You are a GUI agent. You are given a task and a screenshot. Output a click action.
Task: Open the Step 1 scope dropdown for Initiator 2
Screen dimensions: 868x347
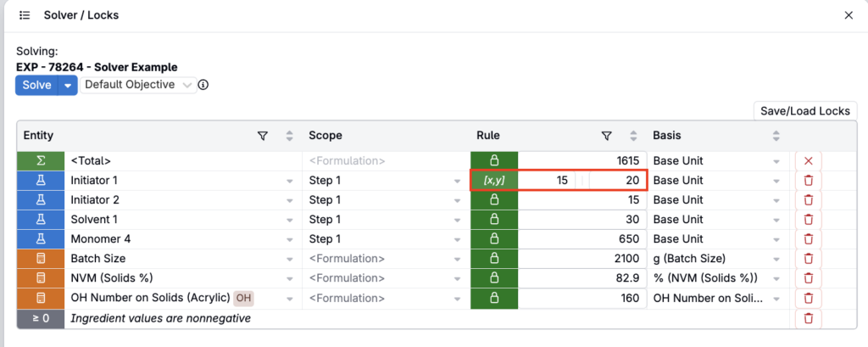(457, 200)
